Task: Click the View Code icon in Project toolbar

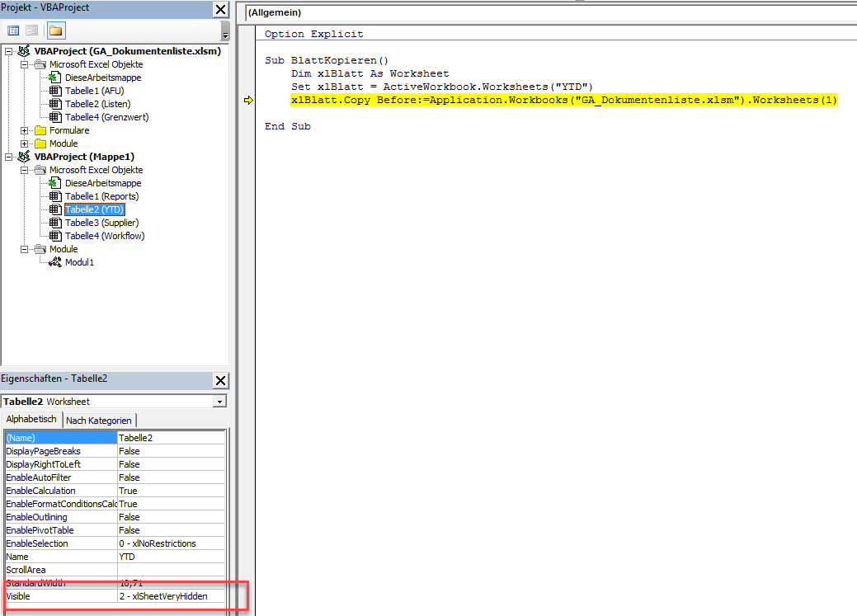Action: click(x=13, y=31)
